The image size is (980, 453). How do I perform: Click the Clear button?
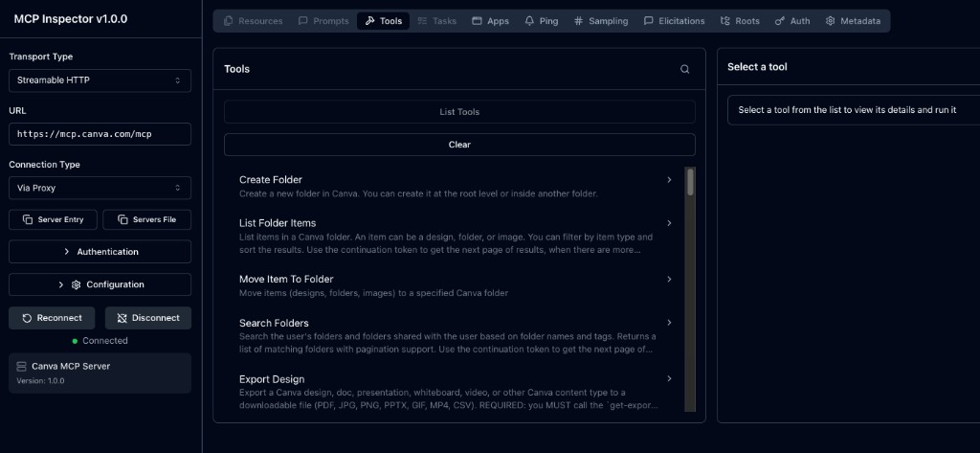459,145
